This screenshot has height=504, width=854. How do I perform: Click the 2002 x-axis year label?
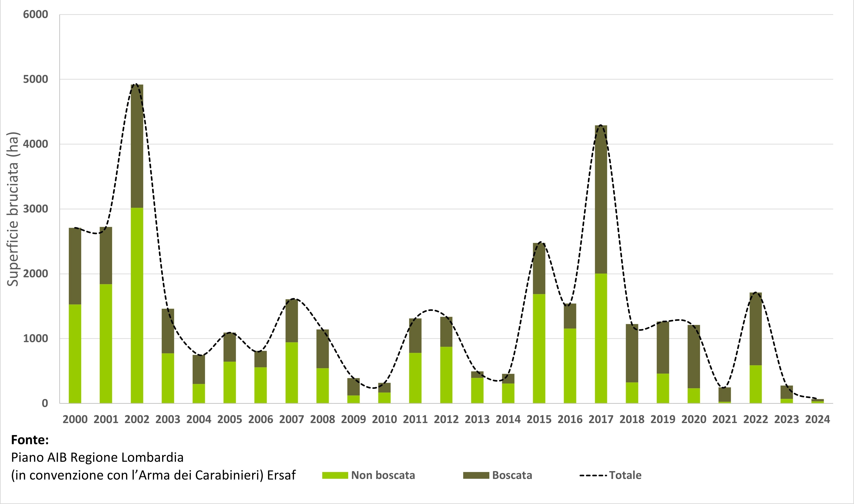pos(137,420)
